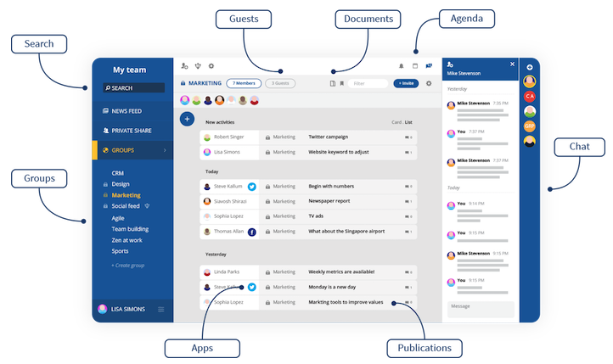The width and height of the screenshot is (613, 364).
Task: Expand the Groups section chevron
Action: coord(165,150)
